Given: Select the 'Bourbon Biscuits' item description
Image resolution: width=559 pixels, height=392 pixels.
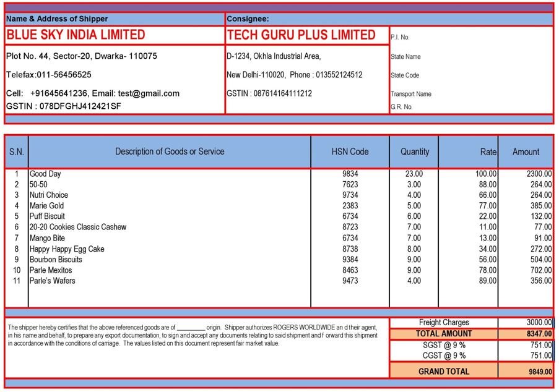Looking at the screenshot, I should tap(56, 260).
